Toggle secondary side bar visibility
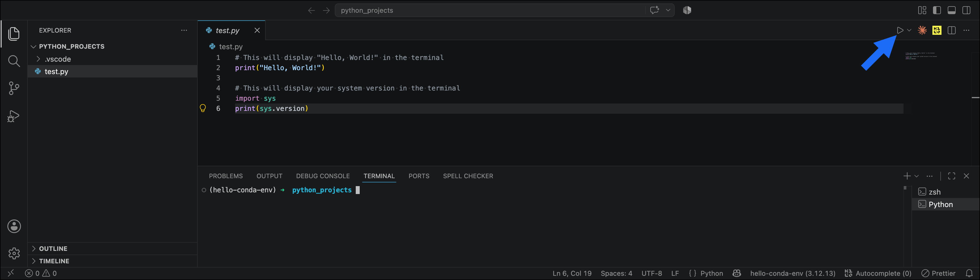 coord(966,10)
